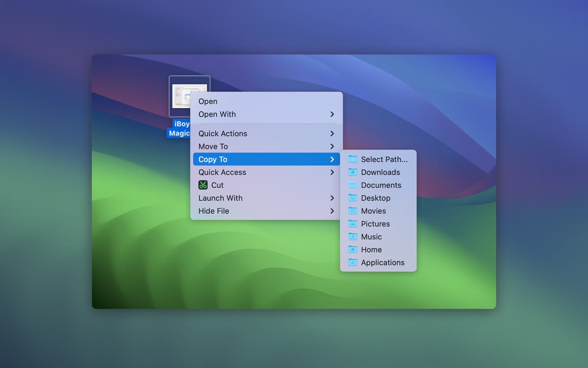Select the highlighted Copy To item
This screenshot has height=368, width=588.
click(213, 159)
